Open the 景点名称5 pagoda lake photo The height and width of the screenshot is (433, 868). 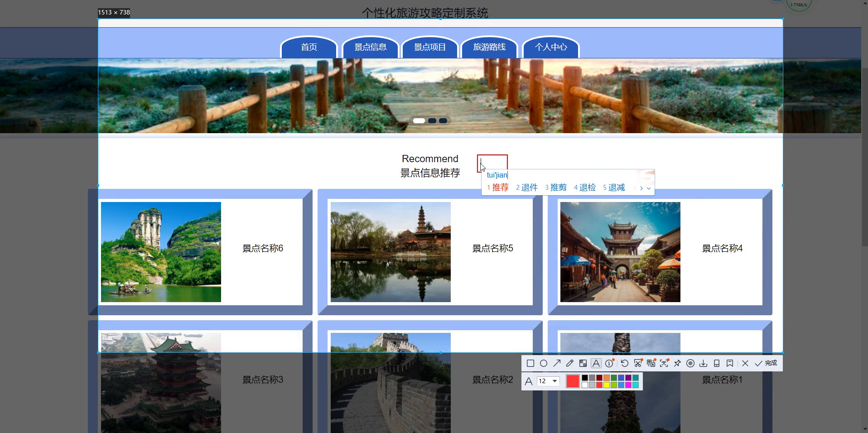391,252
